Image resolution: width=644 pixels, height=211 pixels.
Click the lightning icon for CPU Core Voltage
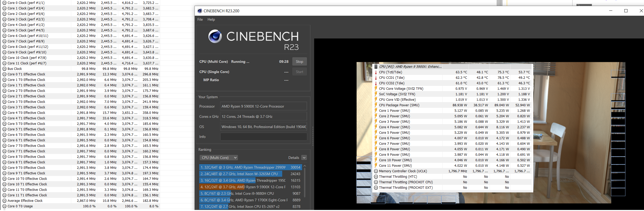(376, 88)
